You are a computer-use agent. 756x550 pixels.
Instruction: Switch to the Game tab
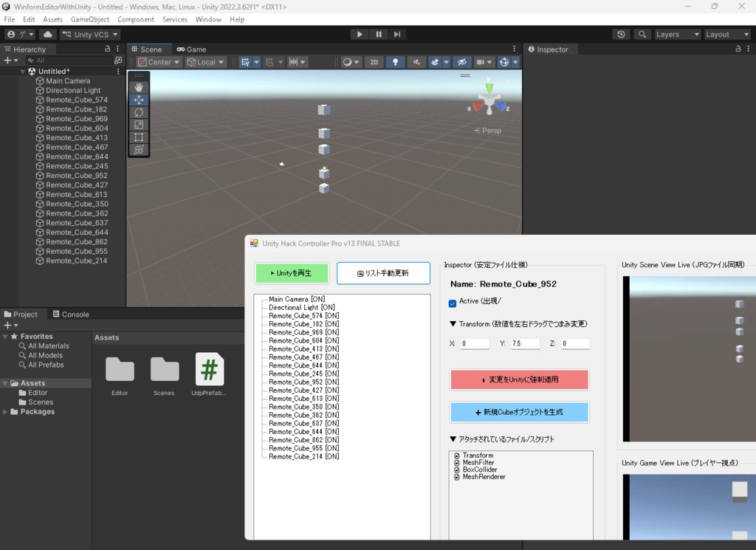[191, 49]
